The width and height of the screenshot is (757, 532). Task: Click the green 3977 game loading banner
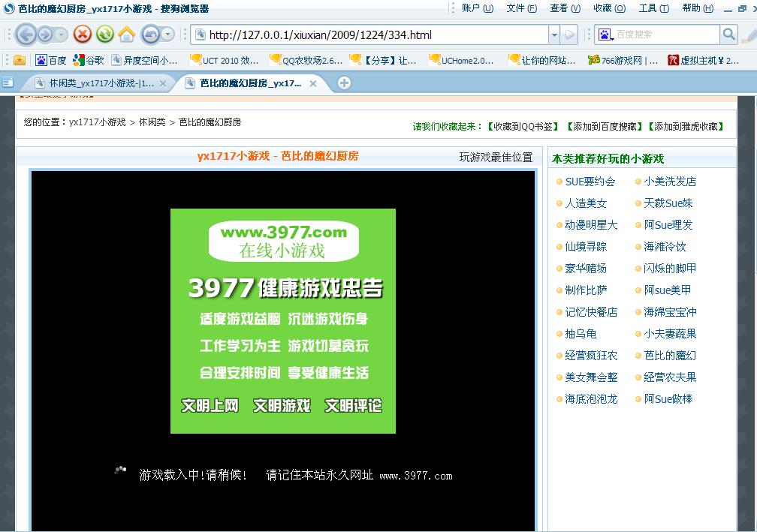coord(283,321)
